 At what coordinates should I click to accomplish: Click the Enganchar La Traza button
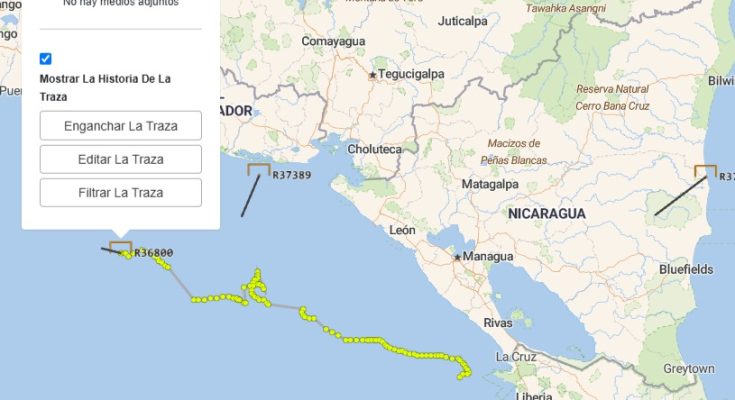point(121,126)
